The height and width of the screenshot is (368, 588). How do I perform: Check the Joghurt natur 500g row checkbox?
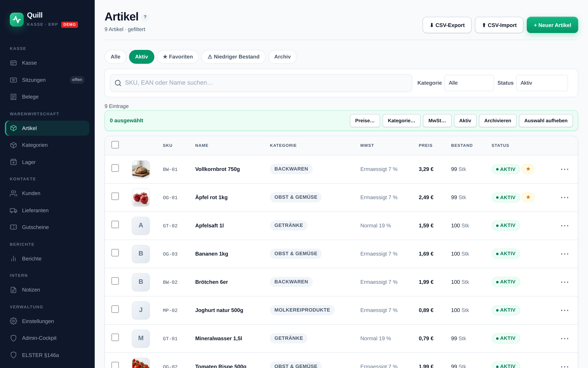(x=115, y=309)
